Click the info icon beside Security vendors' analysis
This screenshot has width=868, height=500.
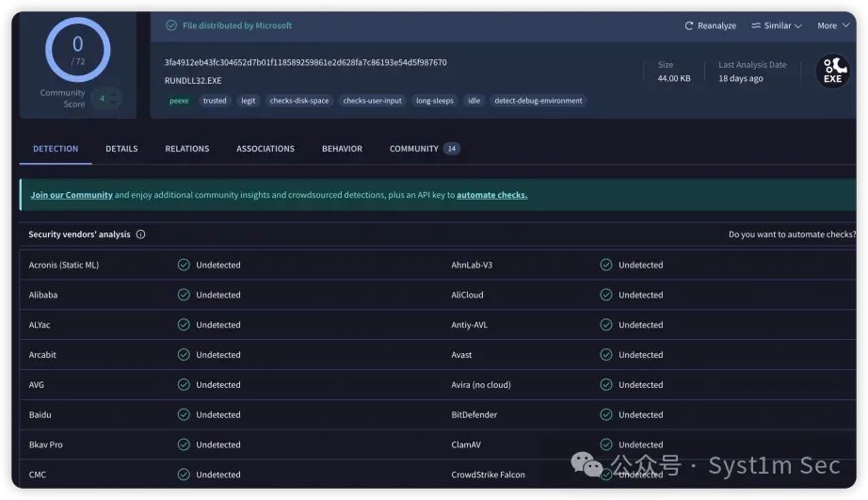click(140, 234)
